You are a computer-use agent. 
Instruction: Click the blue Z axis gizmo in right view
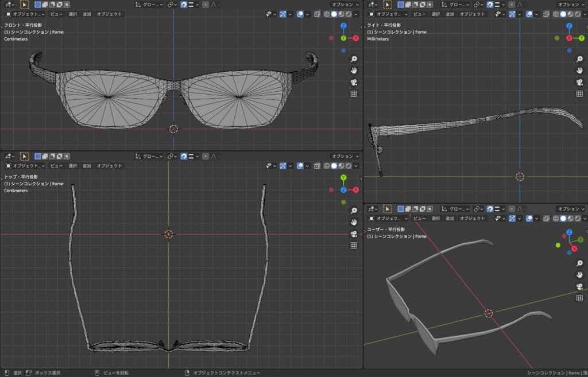pos(569,26)
